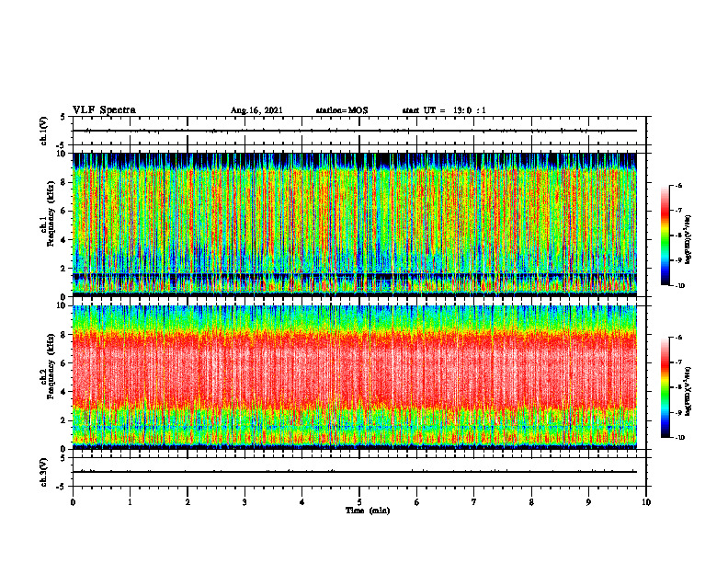Click ch.2 frequency axis tick "8"
728x563 pixels.
click(x=64, y=335)
